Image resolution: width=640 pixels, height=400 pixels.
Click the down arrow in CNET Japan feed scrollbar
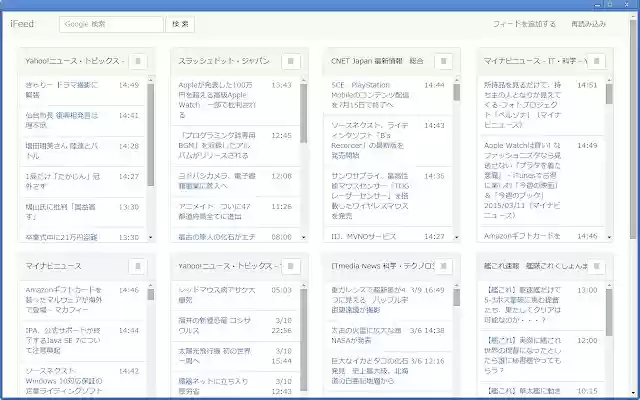(456, 237)
